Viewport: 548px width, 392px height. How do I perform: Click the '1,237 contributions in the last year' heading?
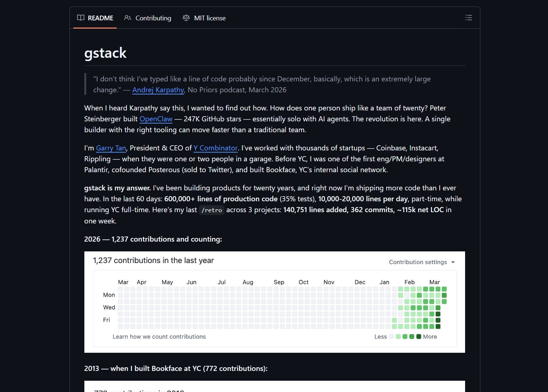[x=153, y=260]
